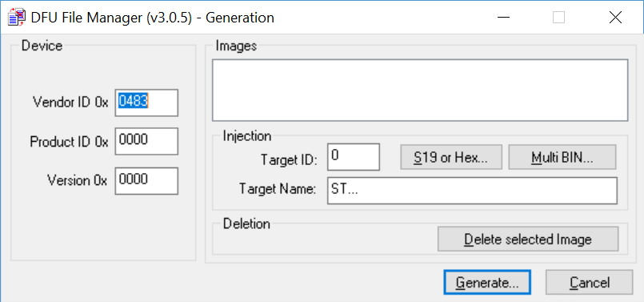
Task: Select the Version 0x input field
Action: click(x=146, y=180)
